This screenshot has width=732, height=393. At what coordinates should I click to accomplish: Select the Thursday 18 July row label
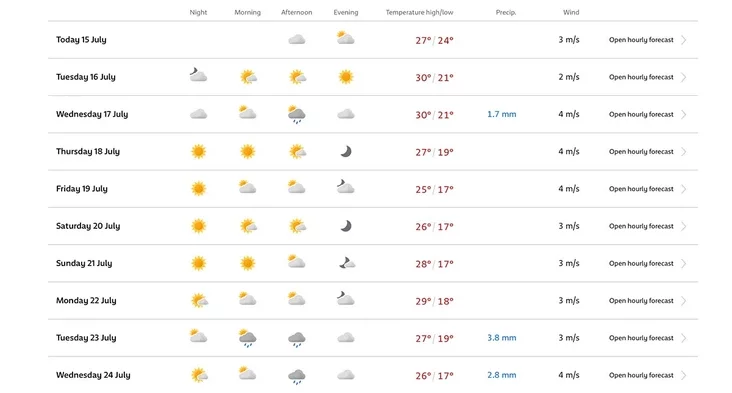(x=88, y=151)
